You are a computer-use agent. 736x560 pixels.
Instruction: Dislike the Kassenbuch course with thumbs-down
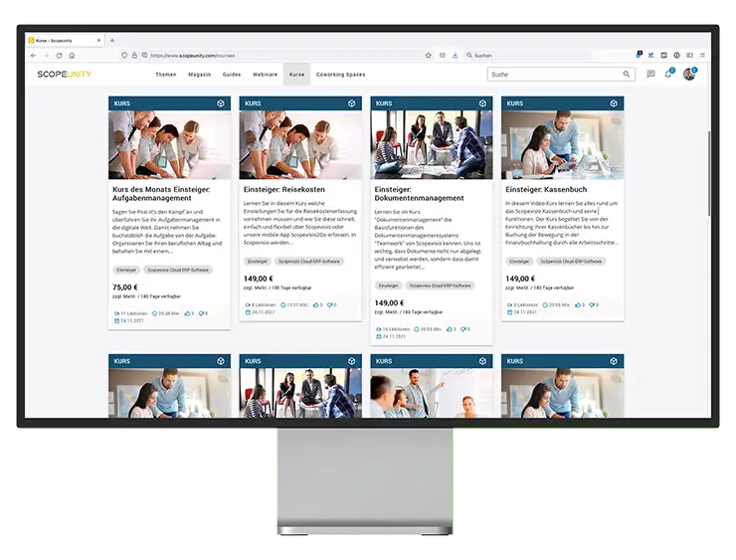pos(592,305)
